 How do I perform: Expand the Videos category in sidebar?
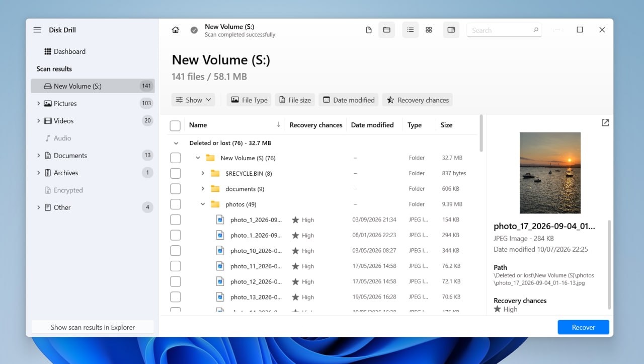point(38,121)
